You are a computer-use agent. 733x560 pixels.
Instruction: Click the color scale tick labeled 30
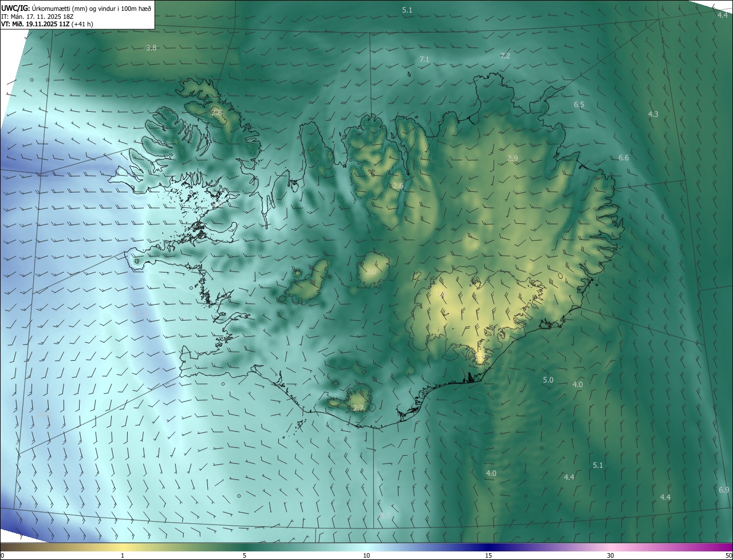(x=610, y=555)
